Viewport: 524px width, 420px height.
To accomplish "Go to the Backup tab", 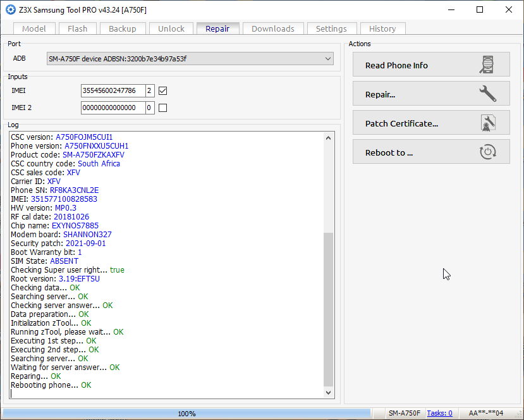I will pyautogui.click(x=123, y=28).
